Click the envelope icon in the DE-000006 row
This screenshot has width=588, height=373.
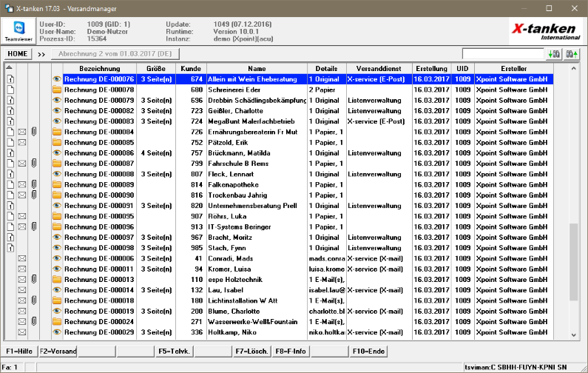click(x=22, y=258)
